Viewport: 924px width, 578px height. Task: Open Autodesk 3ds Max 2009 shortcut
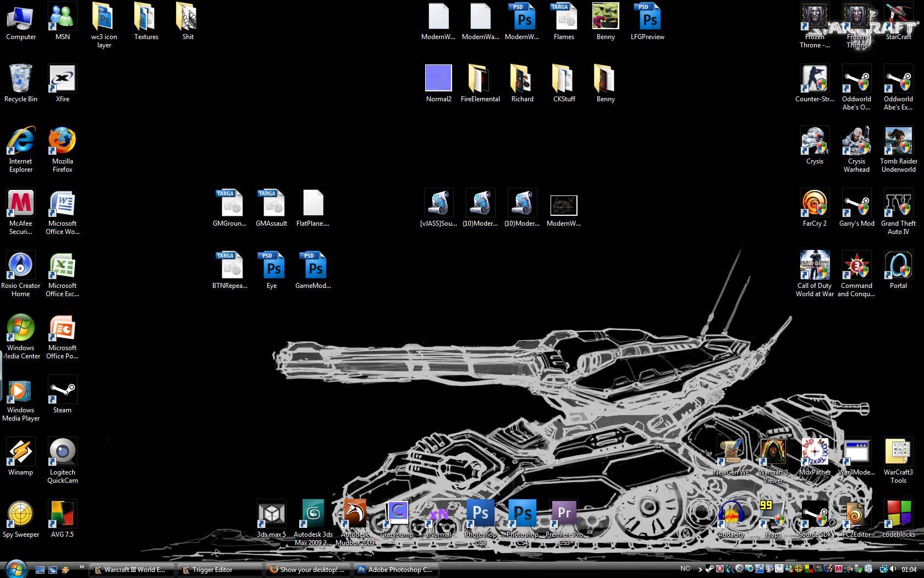313,523
